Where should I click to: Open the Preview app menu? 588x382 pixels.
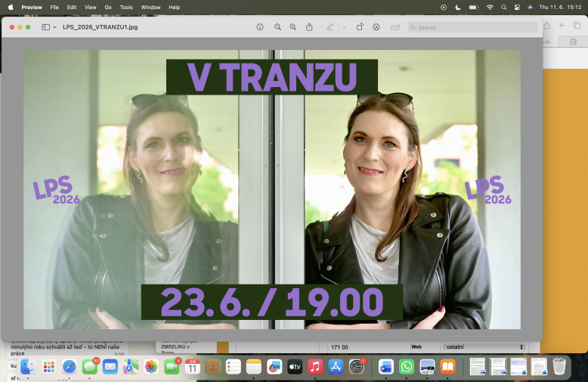pyautogui.click(x=32, y=7)
